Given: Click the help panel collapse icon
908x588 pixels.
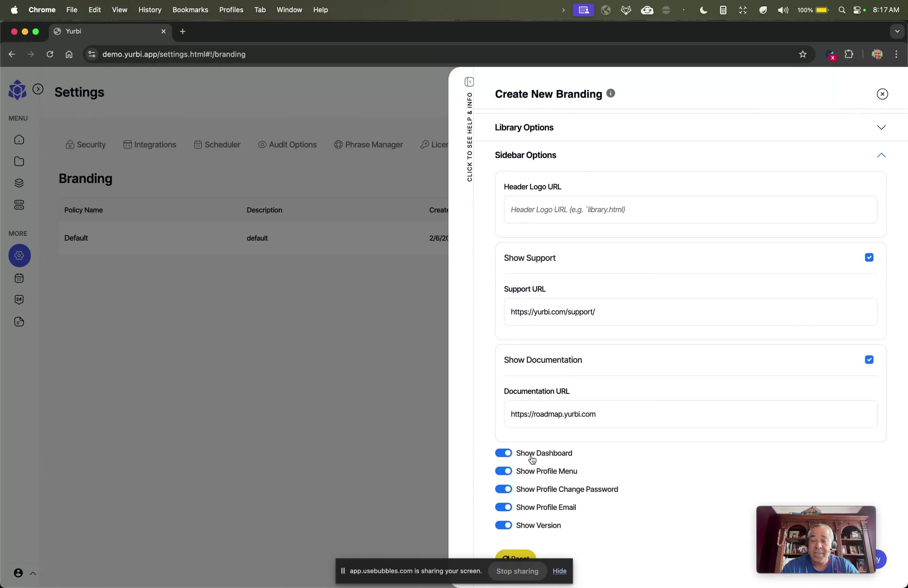Looking at the screenshot, I should point(469,82).
